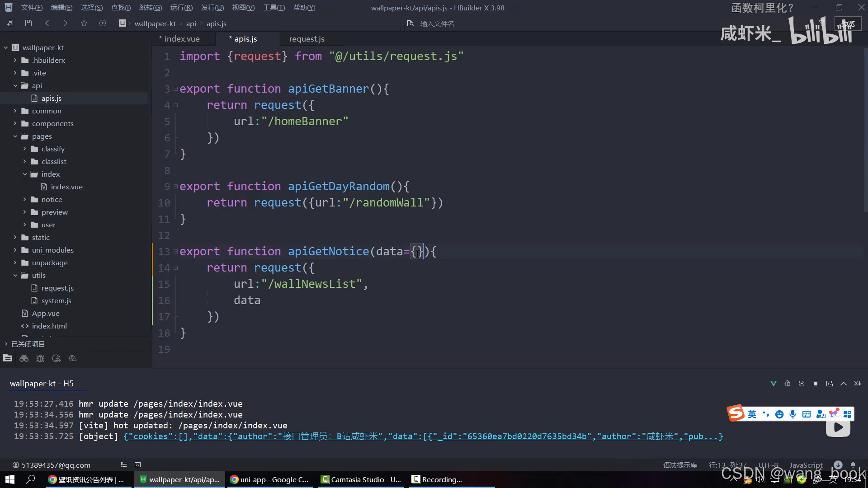The image size is (868, 488).
Task: Click the run play icon in toolbar
Action: pos(103,23)
